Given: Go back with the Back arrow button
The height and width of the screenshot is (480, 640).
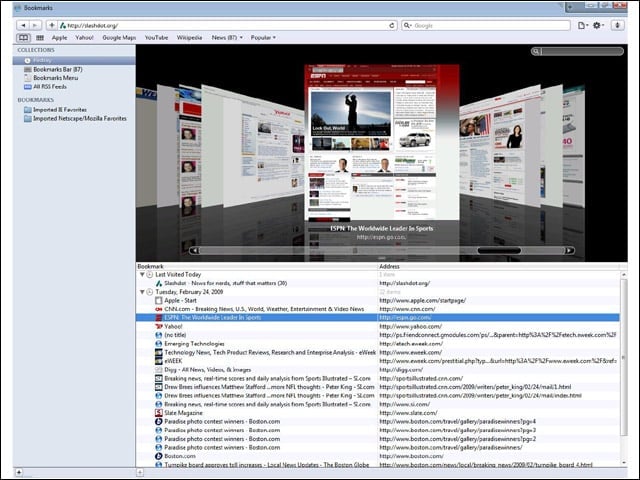Looking at the screenshot, I should (23, 25).
